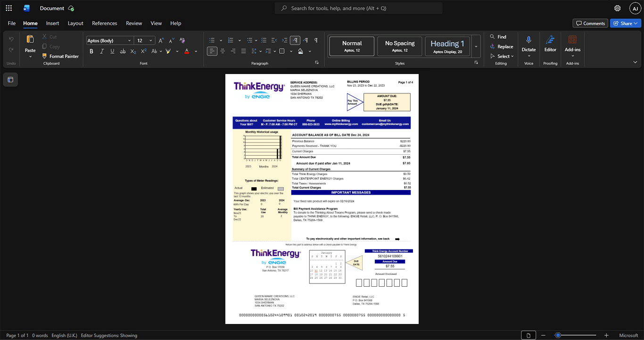644x340 pixels.
Task: Click the Undo arrow icon
Action: pos(11,39)
